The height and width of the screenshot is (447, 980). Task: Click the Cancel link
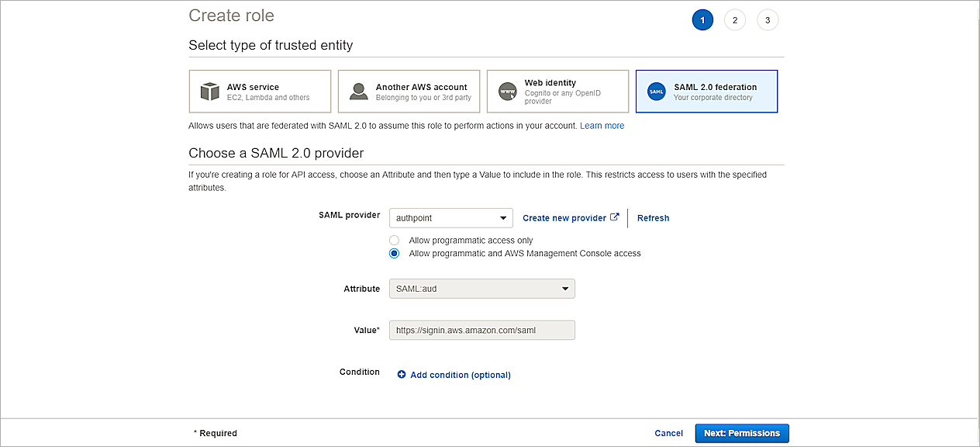pos(668,433)
